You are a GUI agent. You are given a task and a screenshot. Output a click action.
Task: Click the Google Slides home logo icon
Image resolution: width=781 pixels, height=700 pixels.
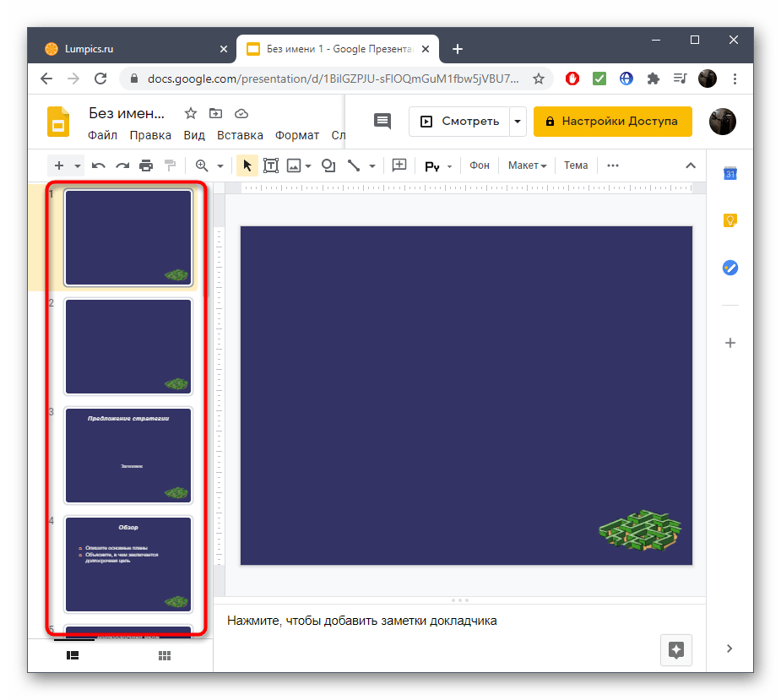58,121
